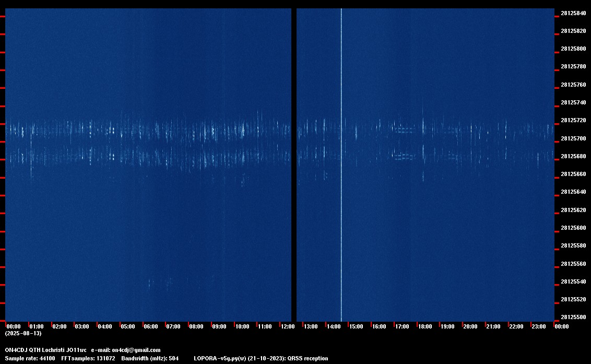The width and height of the screenshot is (591, 364).
Task: Click the 18:00 time axis label
Action: point(425,326)
